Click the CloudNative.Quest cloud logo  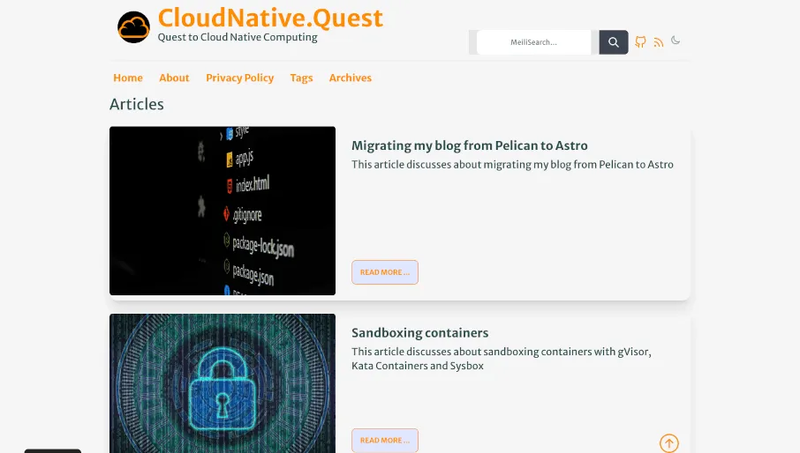pyautogui.click(x=134, y=27)
